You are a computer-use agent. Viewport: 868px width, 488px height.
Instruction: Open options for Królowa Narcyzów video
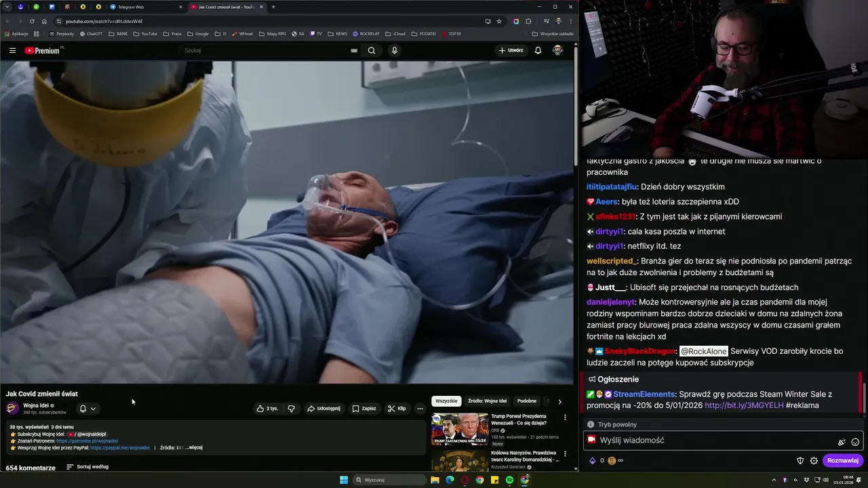(x=565, y=454)
